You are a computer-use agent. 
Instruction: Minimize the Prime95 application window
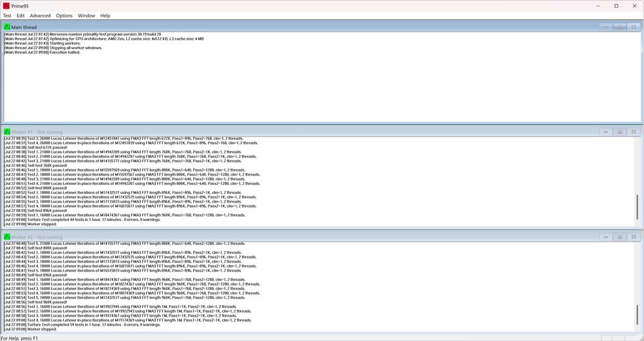[598, 6]
